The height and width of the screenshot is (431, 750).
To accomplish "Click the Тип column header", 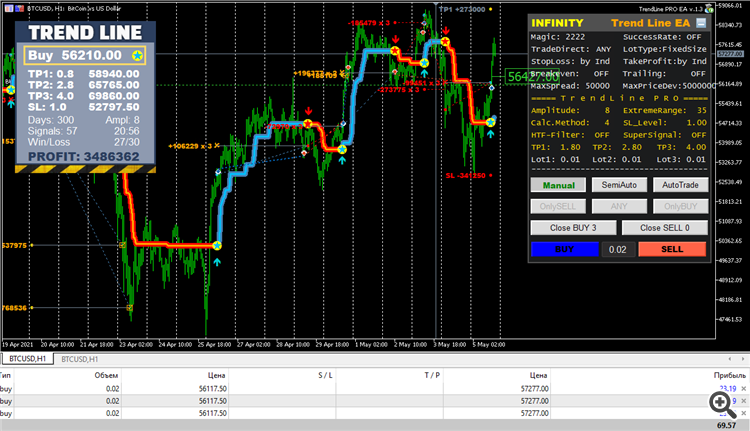I will point(5,375).
